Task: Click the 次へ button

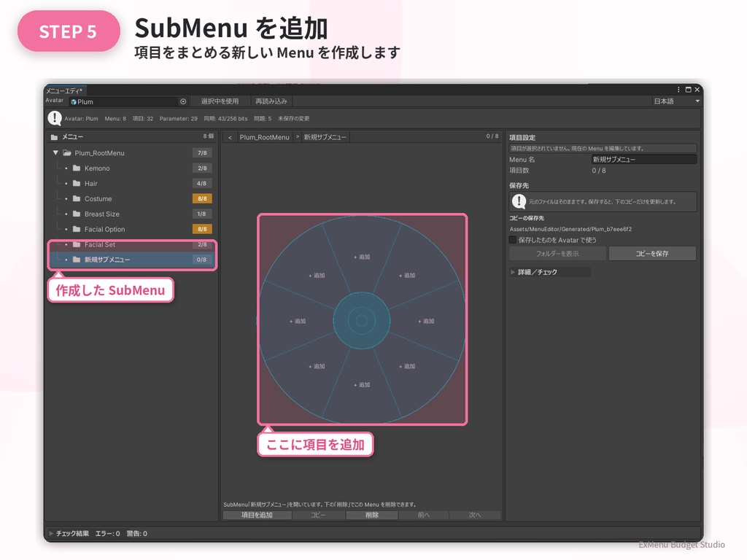Action: (x=475, y=515)
